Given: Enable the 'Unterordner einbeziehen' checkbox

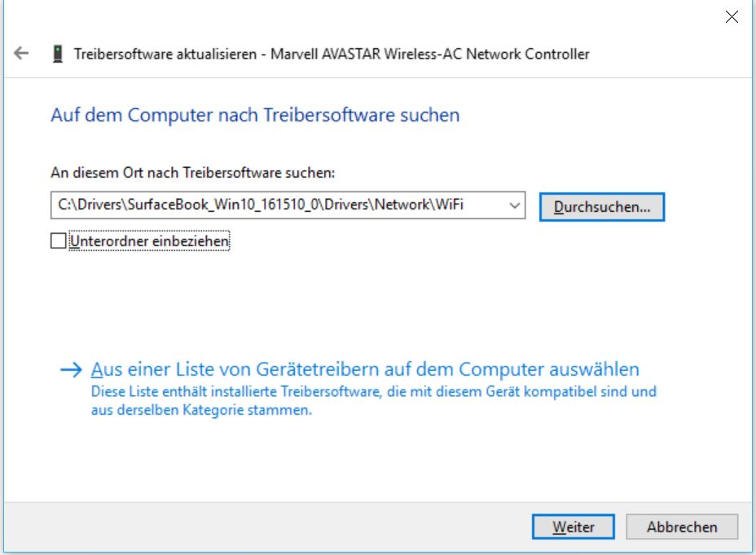Looking at the screenshot, I should (59, 240).
